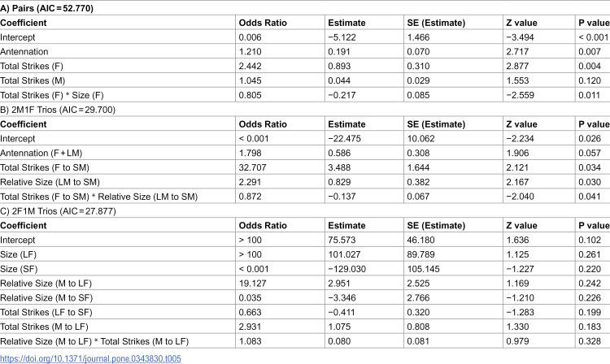This screenshot has height=364, width=610.
Task: Click Total Strikes (F) * Size (F) row
Action: point(305,95)
